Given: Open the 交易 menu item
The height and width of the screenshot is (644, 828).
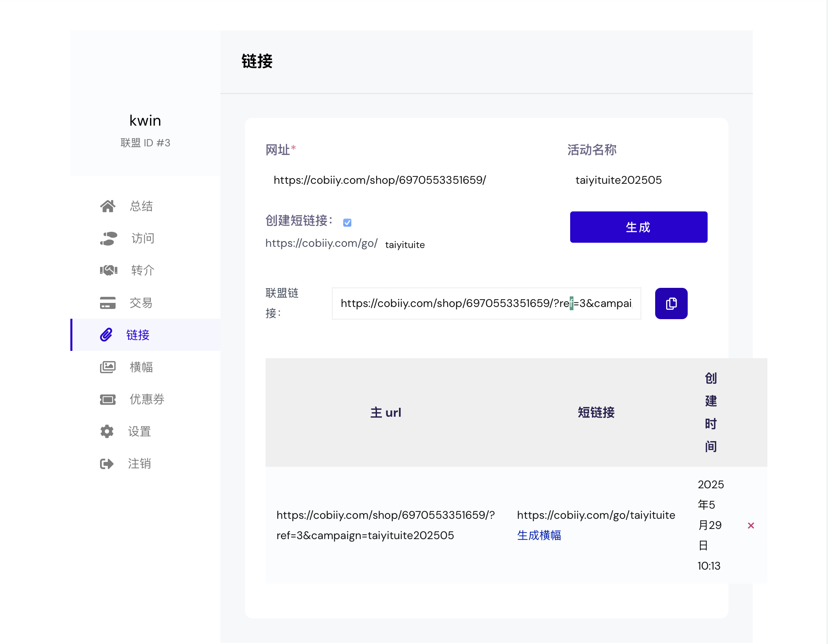Looking at the screenshot, I should 146,303.
